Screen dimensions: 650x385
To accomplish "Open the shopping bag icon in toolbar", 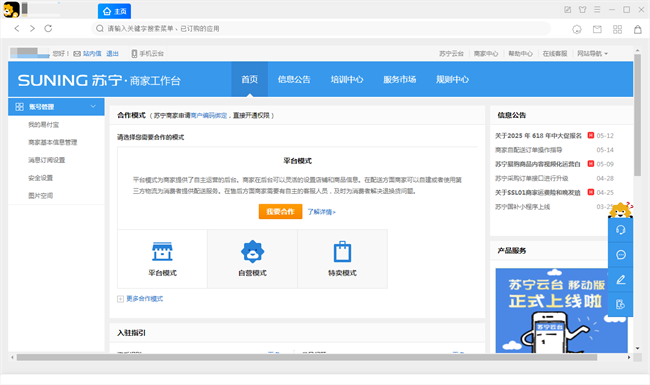I will [638, 29].
